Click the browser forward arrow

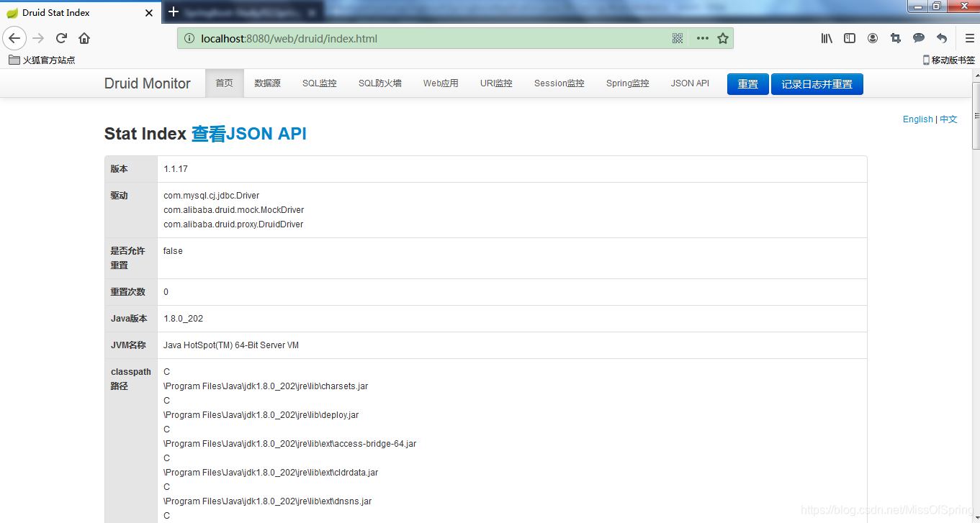coord(38,38)
